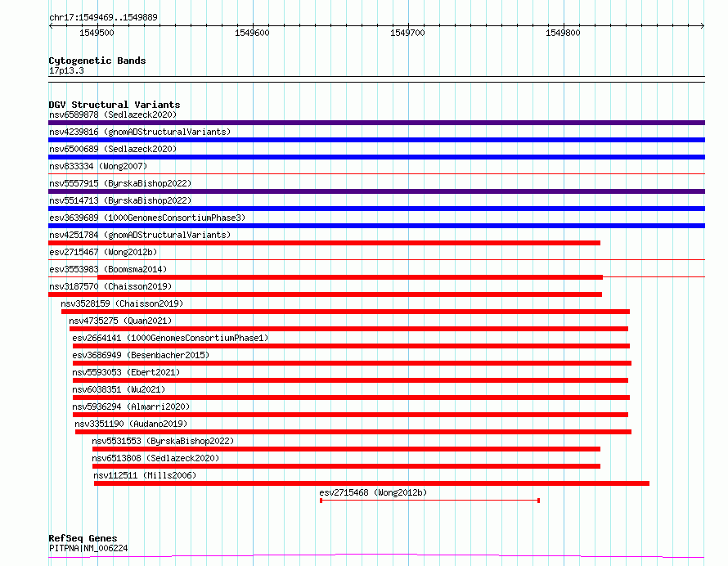Click the red bar under nsv5593053
Screen dimensions: 728x566
pos(350,380)
